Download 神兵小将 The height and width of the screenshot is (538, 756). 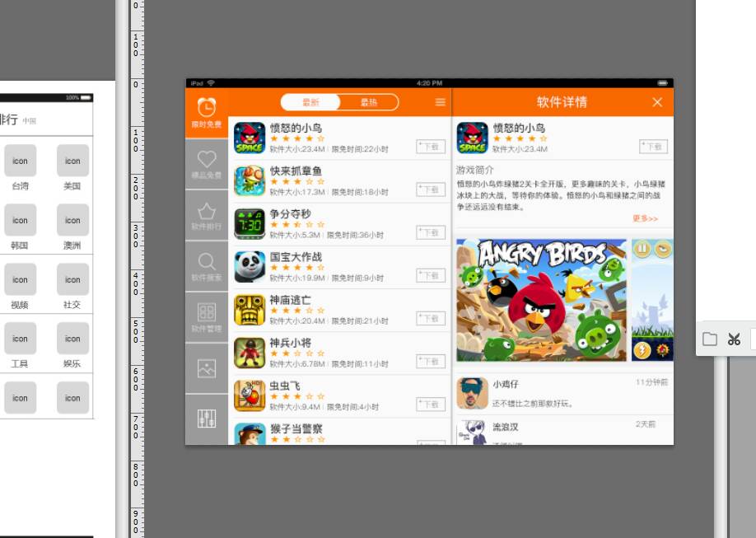(x=431, y=362)
